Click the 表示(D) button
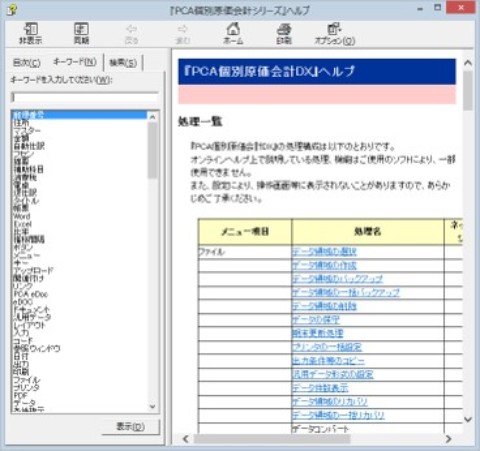The width and height of the screenshot is (480, 451). click(131, 426)
